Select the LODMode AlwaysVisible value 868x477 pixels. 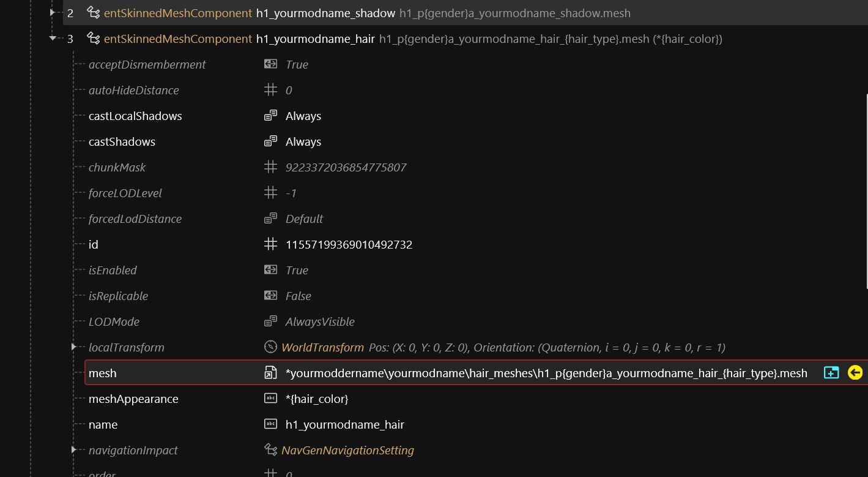(319, 321)
